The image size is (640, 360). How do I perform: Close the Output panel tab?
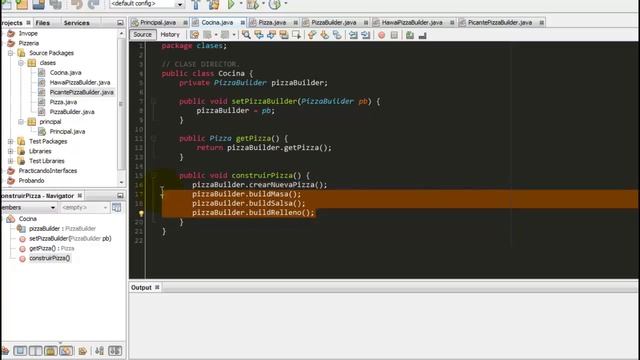tap(157, 287)
